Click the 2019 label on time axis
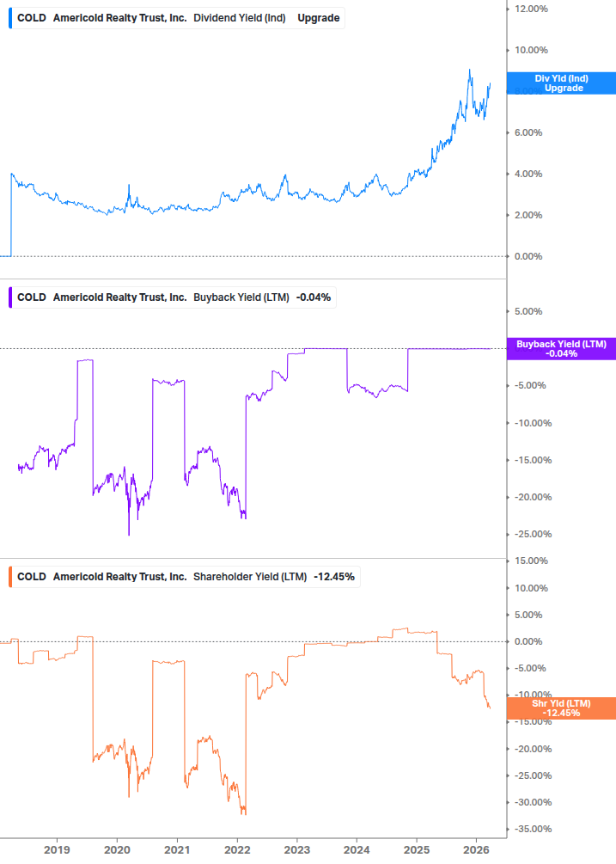Image resolution: width=616 pixels, height=864 pixels. pos(57,849)
